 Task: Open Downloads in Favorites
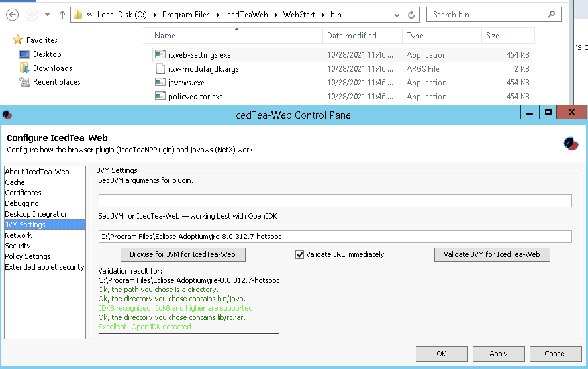(52, 68)
